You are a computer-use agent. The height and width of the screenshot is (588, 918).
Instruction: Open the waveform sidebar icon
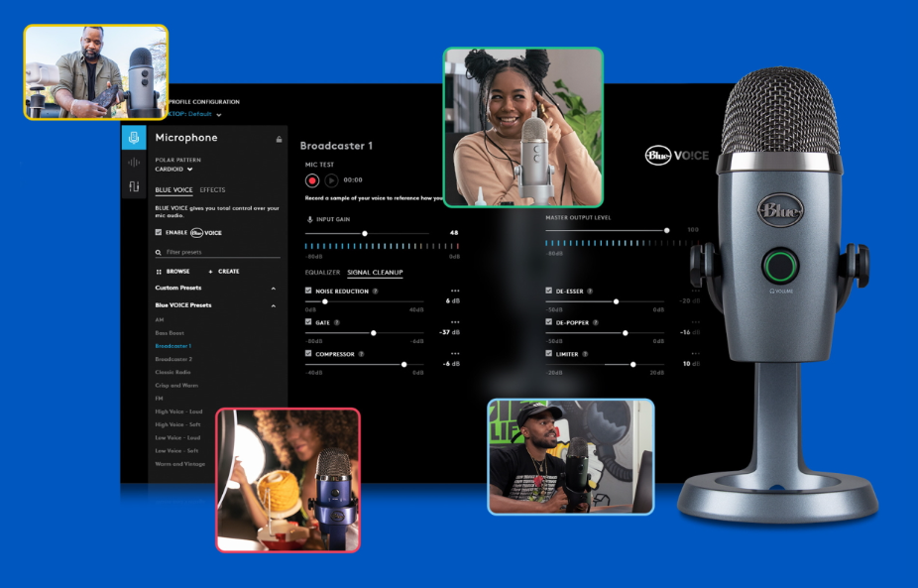pyautogui.click(x=134, y=163)
